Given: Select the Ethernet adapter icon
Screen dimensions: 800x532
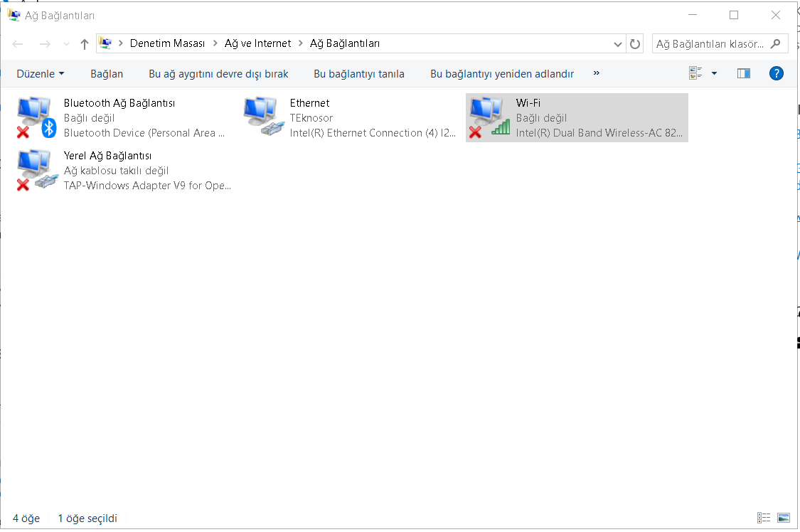Looking at the screenshot, I should pos(263,117).
